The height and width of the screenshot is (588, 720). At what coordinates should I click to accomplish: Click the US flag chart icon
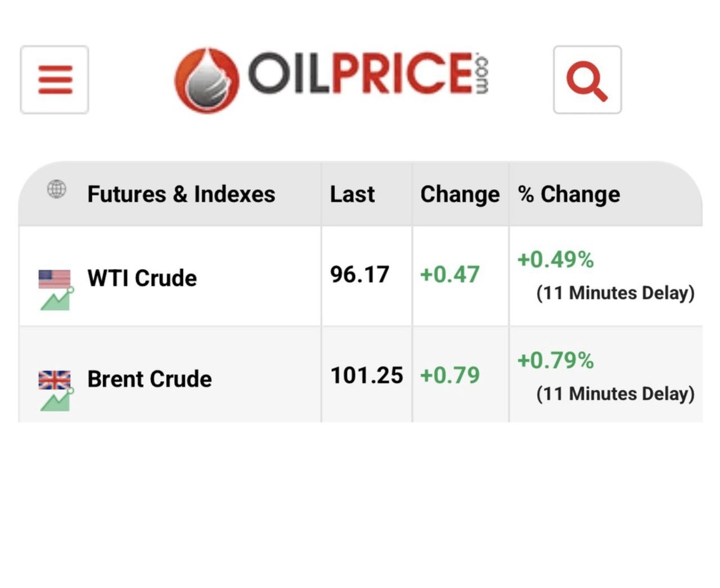pyautogui.click(x=55, y=290)
